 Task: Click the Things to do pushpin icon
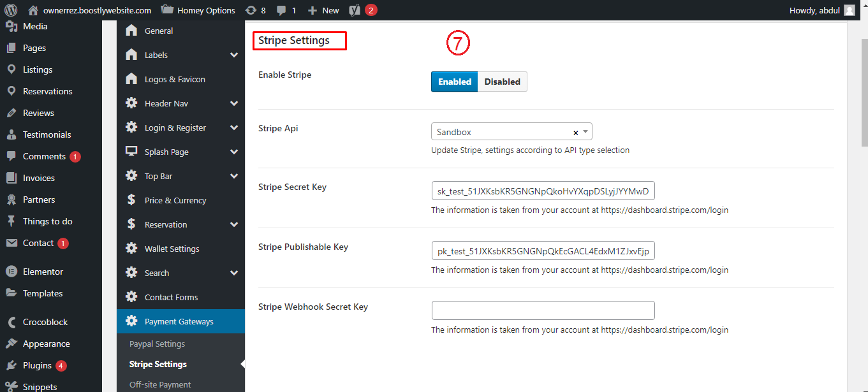pos(11,221)
